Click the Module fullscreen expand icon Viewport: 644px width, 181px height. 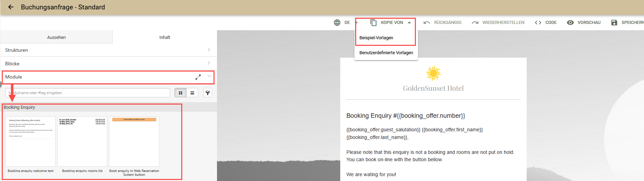click(198, 77)
